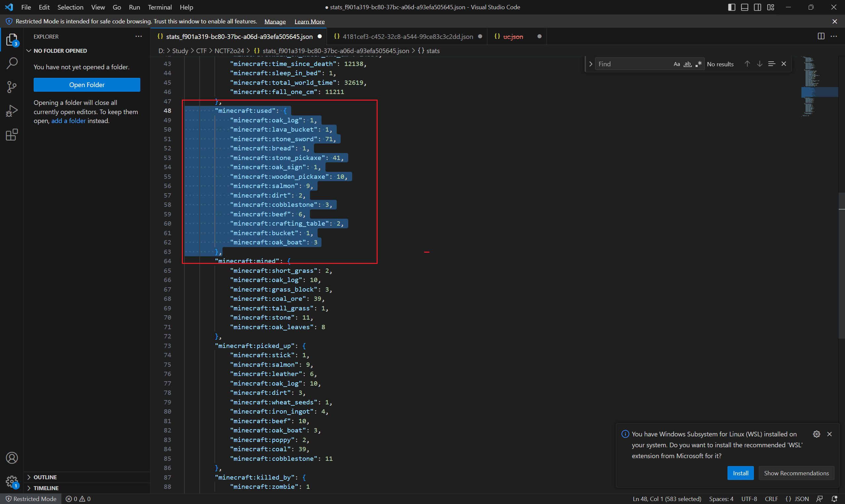This screenshot has height=504, width=845.
Task: Click the editor vertical scrollbar
Action: point(842,266)
